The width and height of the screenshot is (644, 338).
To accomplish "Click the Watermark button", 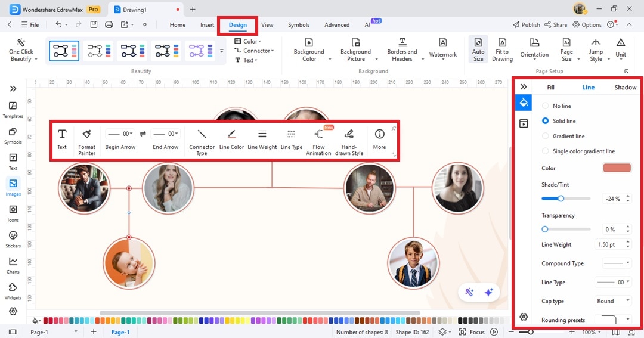I will pos(442,48).
